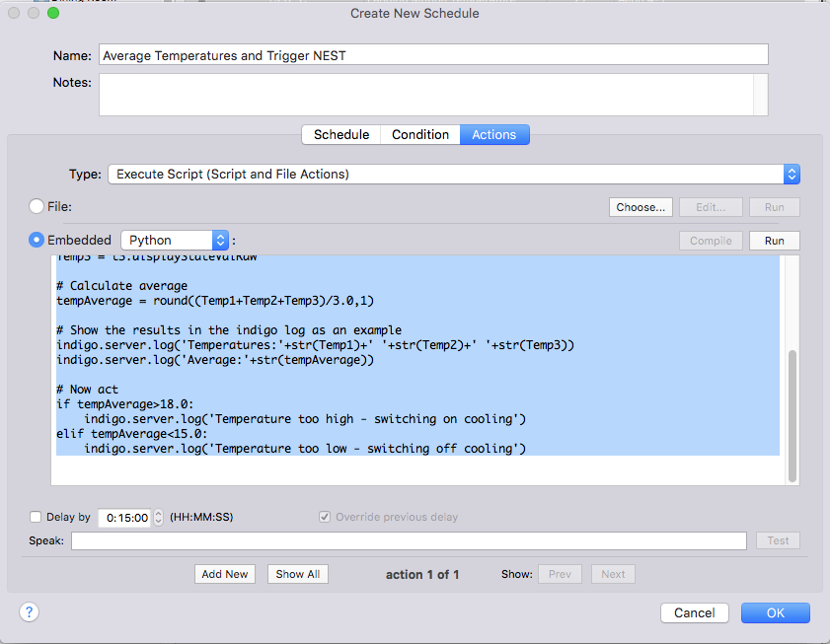Open the help question mark button
The width and height of the screenshot is (830, 644).
[29, 612]
